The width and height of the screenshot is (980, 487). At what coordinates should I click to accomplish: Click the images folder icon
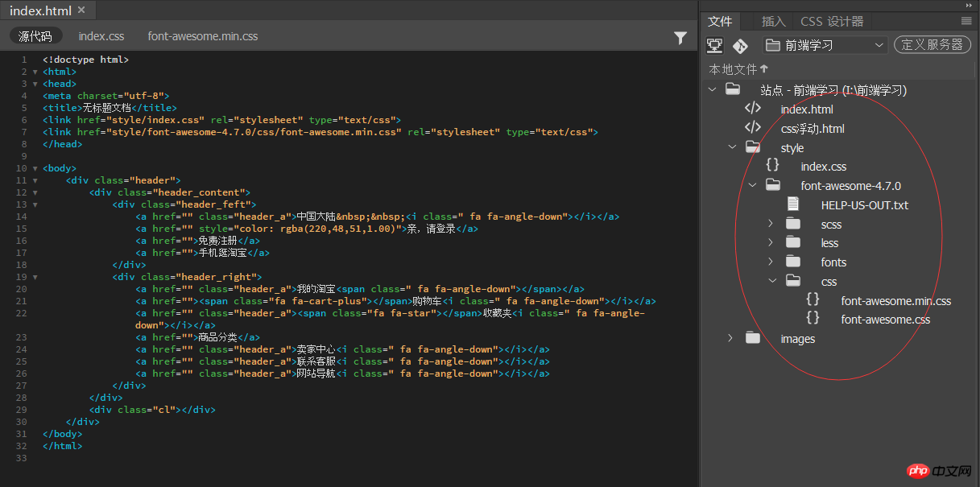tap(753, 338)
